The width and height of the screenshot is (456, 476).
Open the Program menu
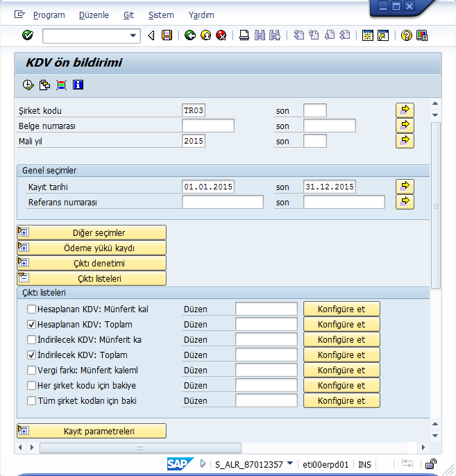point(49,15)
